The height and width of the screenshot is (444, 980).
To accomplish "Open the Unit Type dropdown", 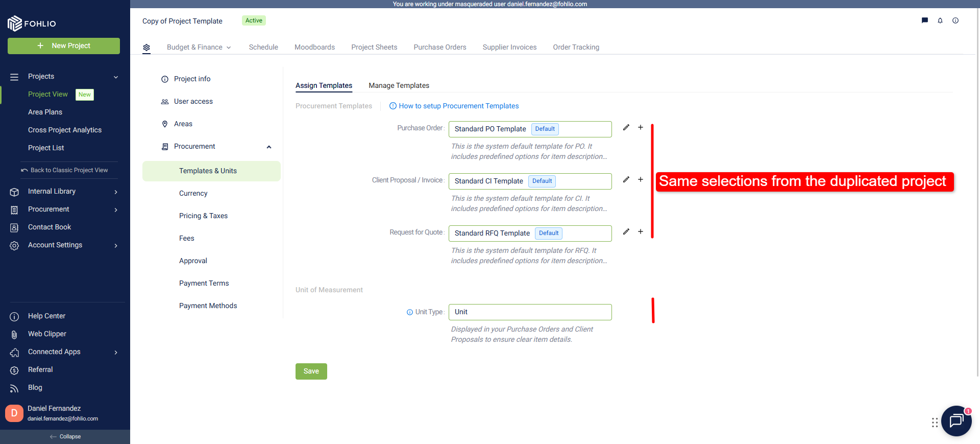I will 530,312.
